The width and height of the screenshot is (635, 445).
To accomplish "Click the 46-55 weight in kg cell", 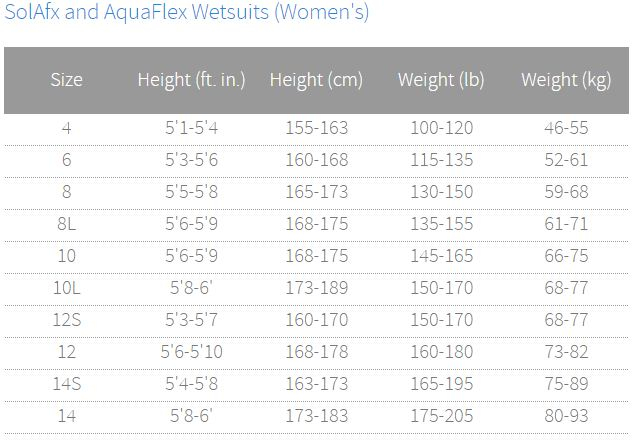I will tap(566, 128).
